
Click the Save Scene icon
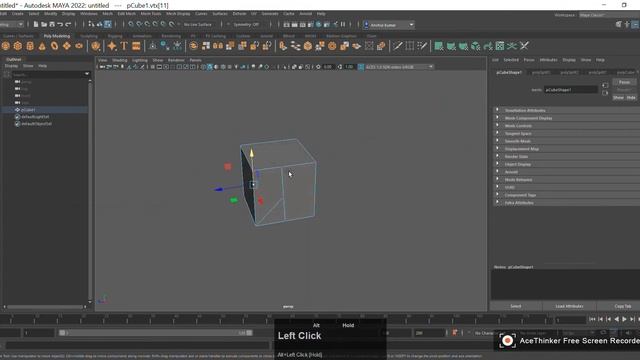pyautogui.click(x=52, y=24)
